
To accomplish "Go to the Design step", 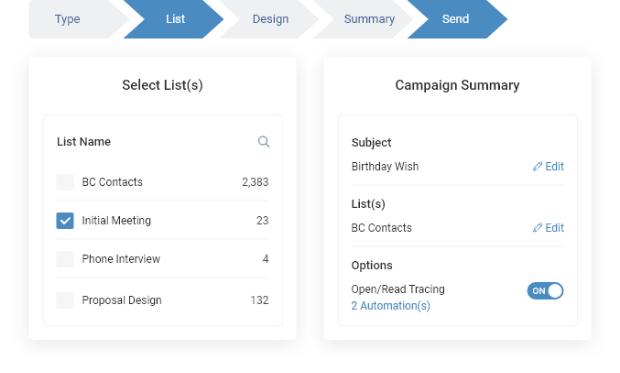I will point(270,19).
